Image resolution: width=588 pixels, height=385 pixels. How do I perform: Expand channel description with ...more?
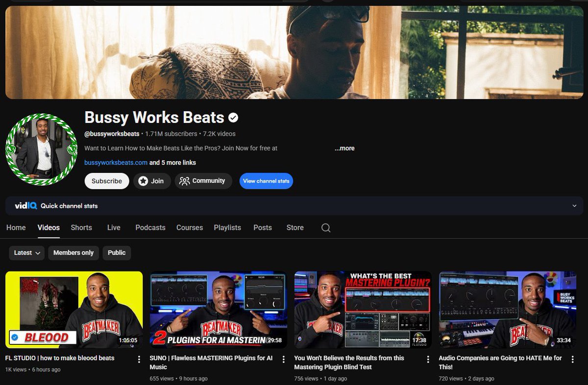[344, 148]
